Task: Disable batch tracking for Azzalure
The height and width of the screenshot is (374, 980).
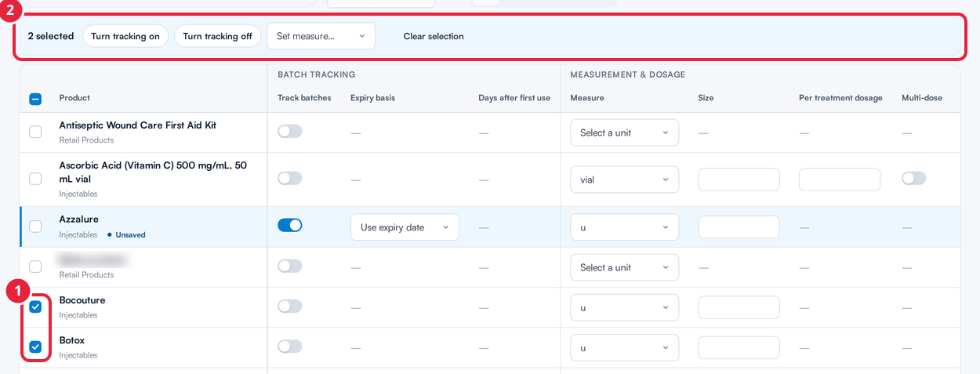Action: [290, 225]
